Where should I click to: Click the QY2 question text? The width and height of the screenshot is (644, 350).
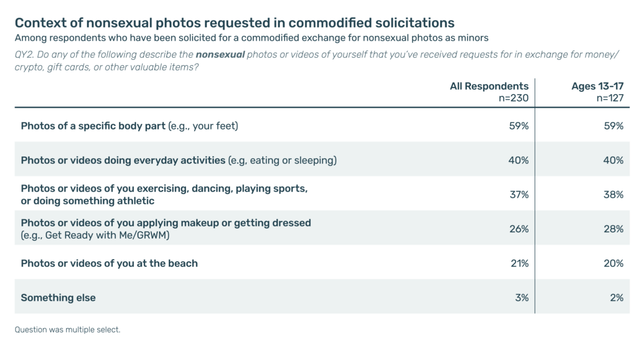pyautogui.click(x=316, y=61)
